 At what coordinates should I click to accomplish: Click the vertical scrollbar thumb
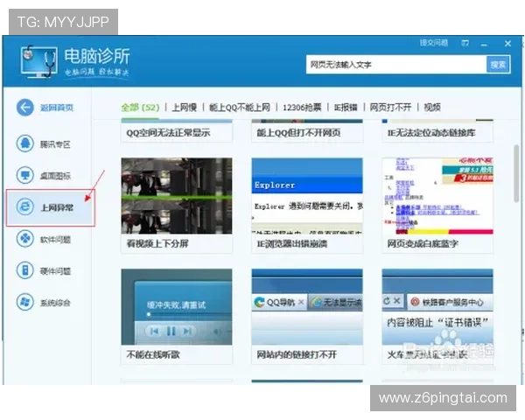pos(516,173)
